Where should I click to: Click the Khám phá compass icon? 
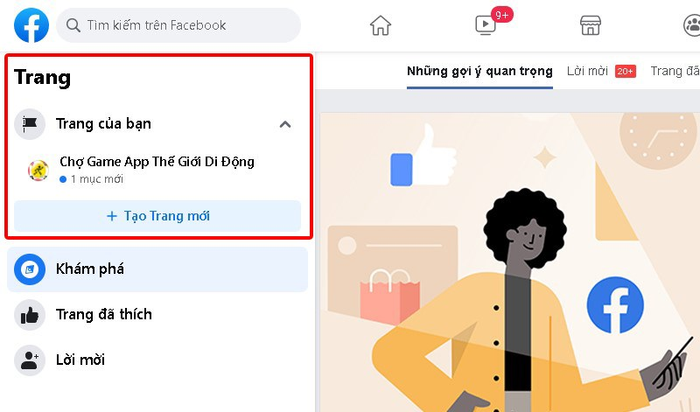[x=29, y=269]
